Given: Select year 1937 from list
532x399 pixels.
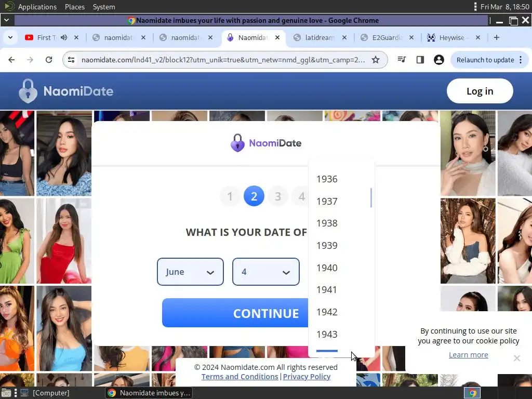Looking at the screenshot, I should 341,201.
